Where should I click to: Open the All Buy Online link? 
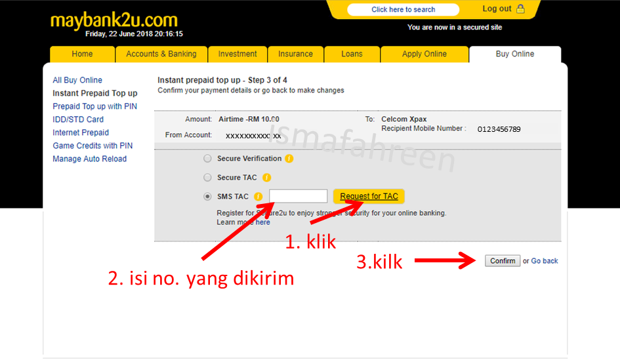pyautogui.click(x=77, y=80)
